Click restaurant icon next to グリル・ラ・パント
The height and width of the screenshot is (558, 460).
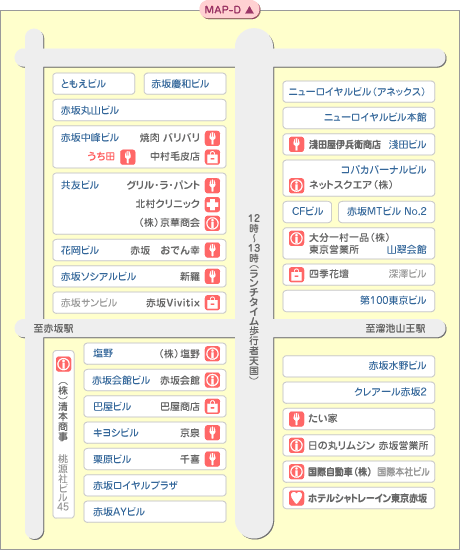pyautogui.click(x=212, y=185)
